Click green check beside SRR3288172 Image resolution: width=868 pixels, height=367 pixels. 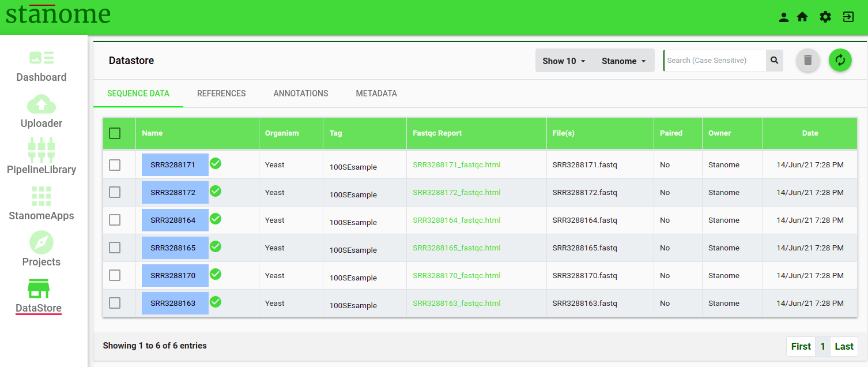pos(216,191)
